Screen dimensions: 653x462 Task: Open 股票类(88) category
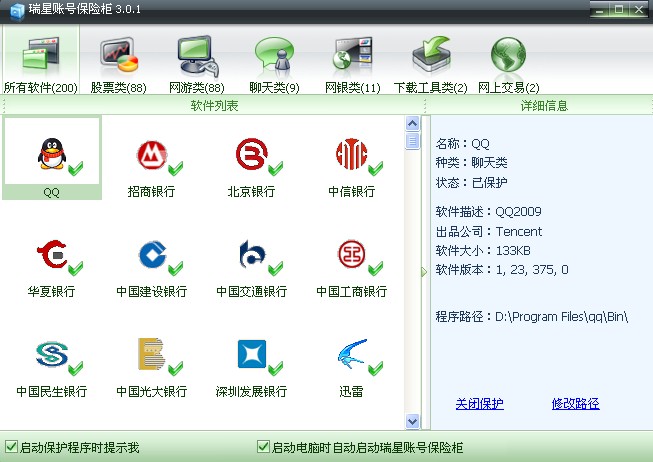click(118, 65)
